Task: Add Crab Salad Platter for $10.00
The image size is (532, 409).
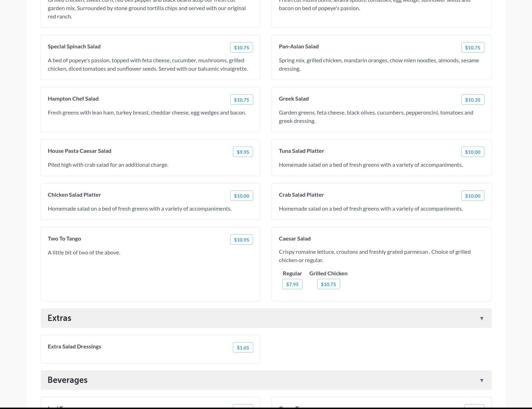Action: (473, 196)
